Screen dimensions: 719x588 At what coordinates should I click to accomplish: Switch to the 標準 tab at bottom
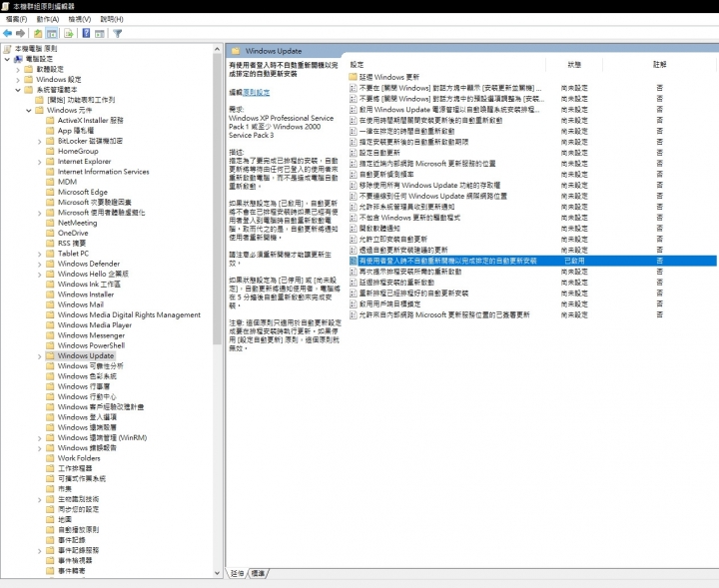(259, 573)
